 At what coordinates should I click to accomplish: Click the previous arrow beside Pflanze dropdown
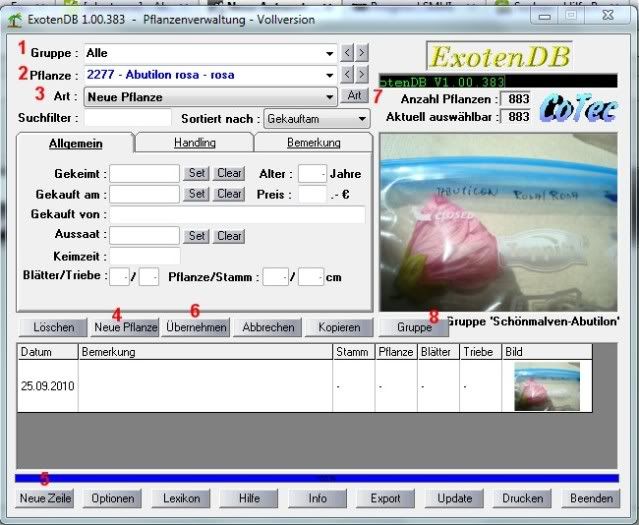347,74
